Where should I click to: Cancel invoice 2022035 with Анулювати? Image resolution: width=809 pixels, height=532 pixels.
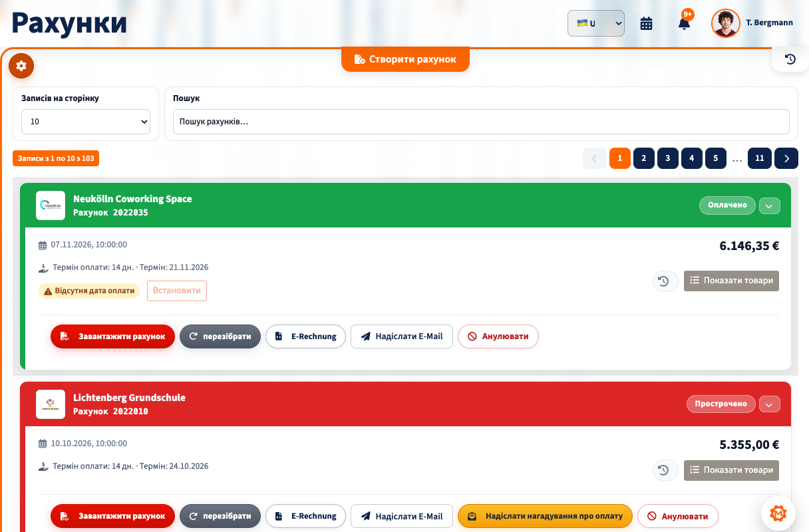pyautogui.click(x=498, y=336)
